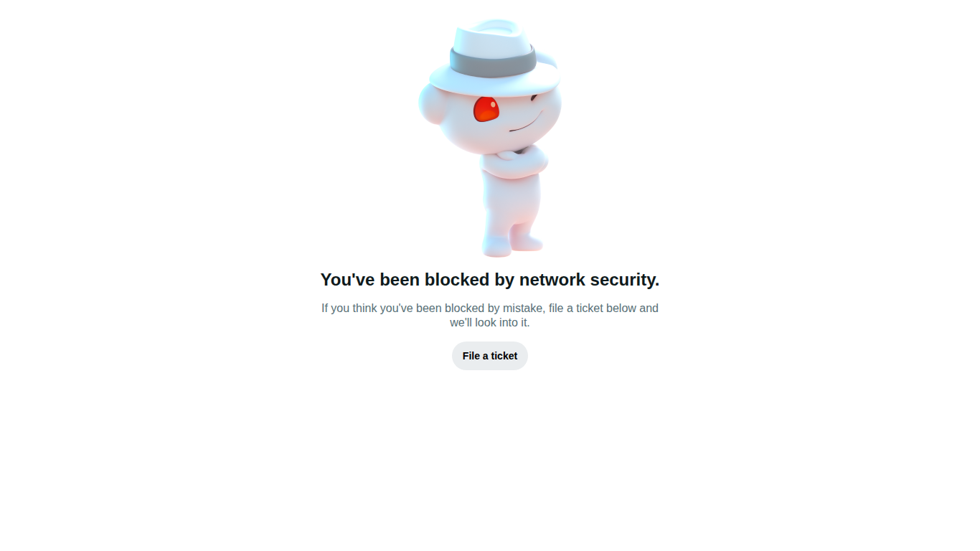
Task: Click the mascot's red glowing eye
Action: [486, 109]
